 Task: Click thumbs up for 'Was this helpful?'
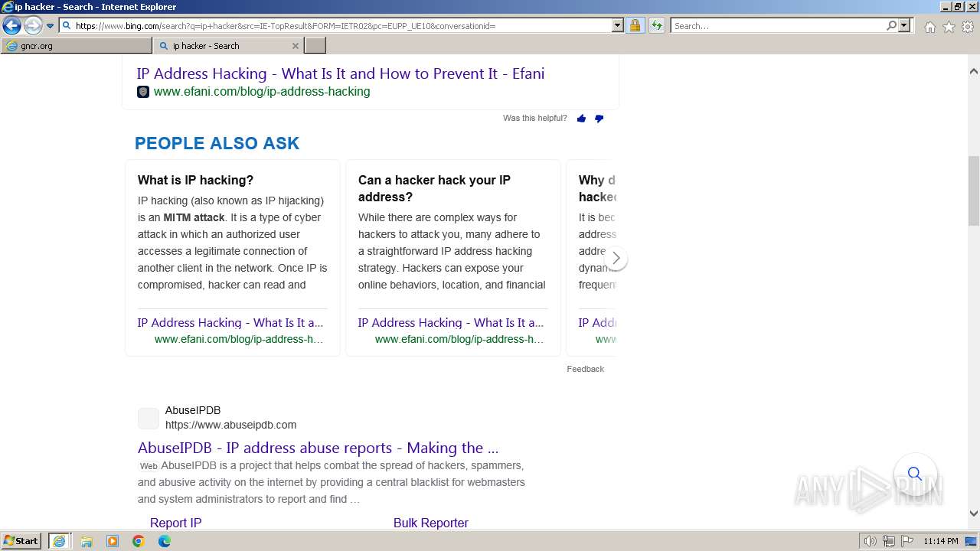point(581,119)
